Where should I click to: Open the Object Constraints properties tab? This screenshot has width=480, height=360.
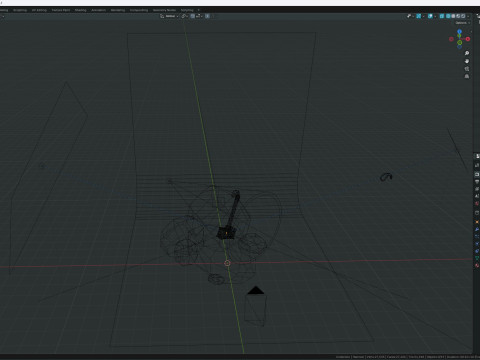(477, 251)
